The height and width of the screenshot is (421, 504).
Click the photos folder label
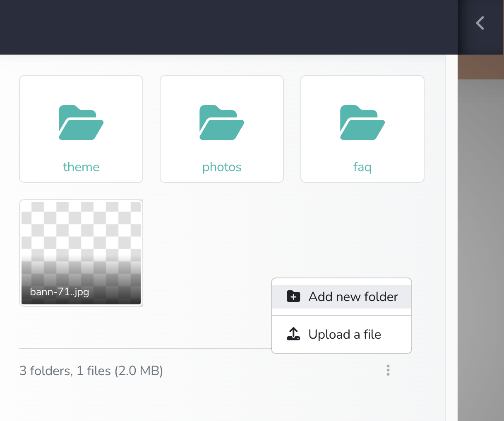pos(222,167)
